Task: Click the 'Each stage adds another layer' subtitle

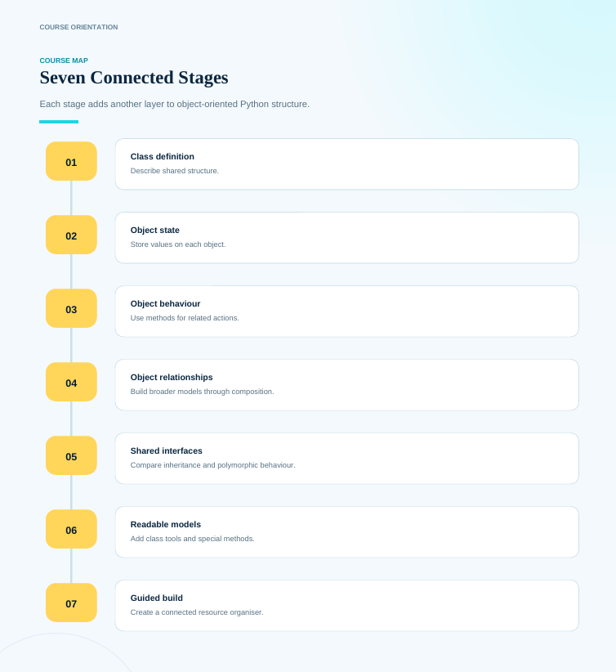Action: [x=174, y=104]
